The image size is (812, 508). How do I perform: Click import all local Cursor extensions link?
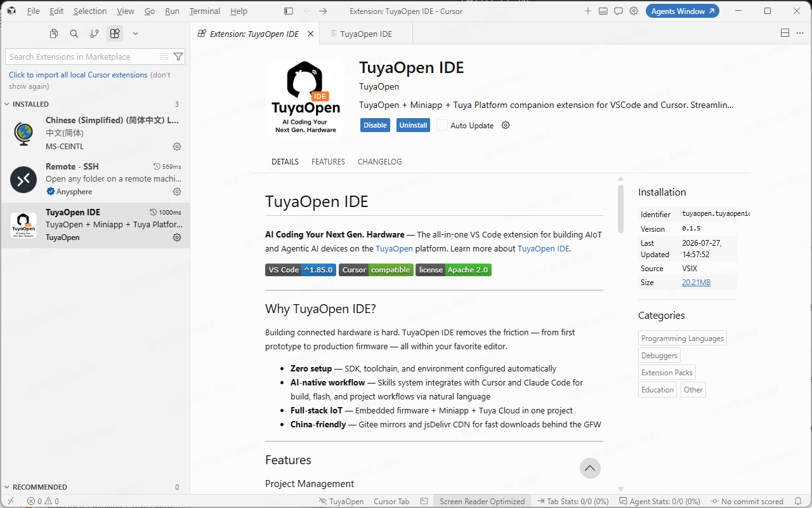[78, 74]
